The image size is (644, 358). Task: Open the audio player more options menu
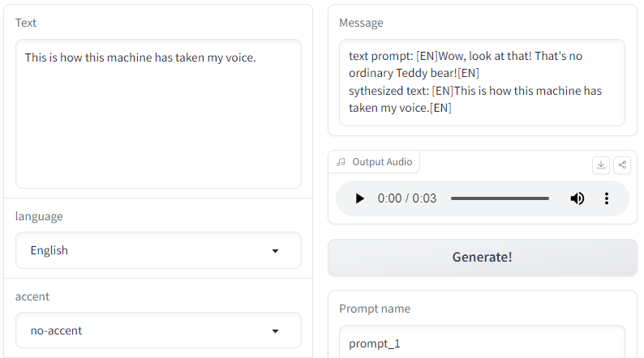point(606,198)
